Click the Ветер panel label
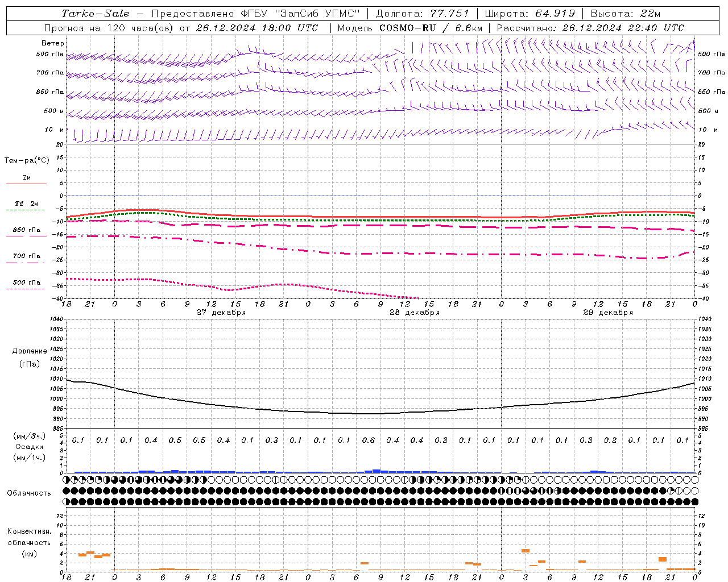728x582 pixels. point(53,43)
